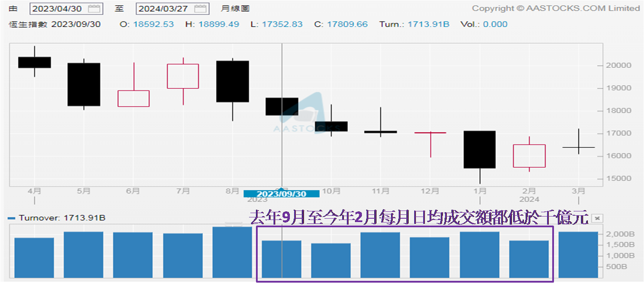Click the March 2024 turnover bar

[x=578, y=255]
